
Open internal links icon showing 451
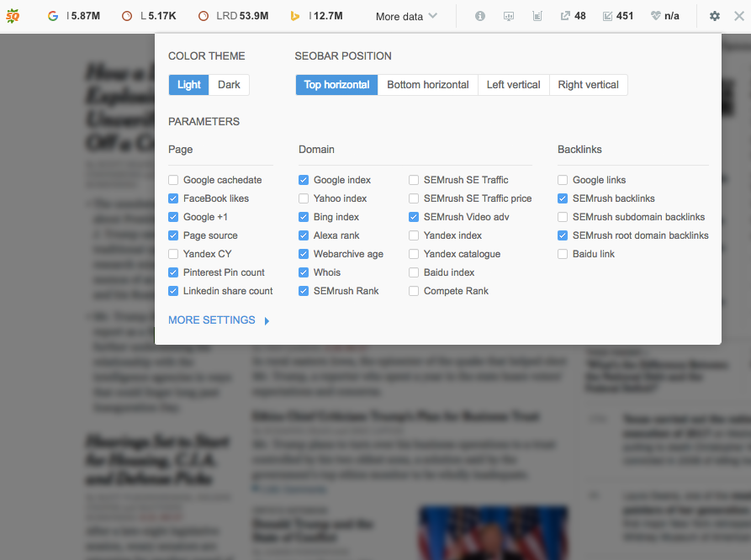point(607,16)
